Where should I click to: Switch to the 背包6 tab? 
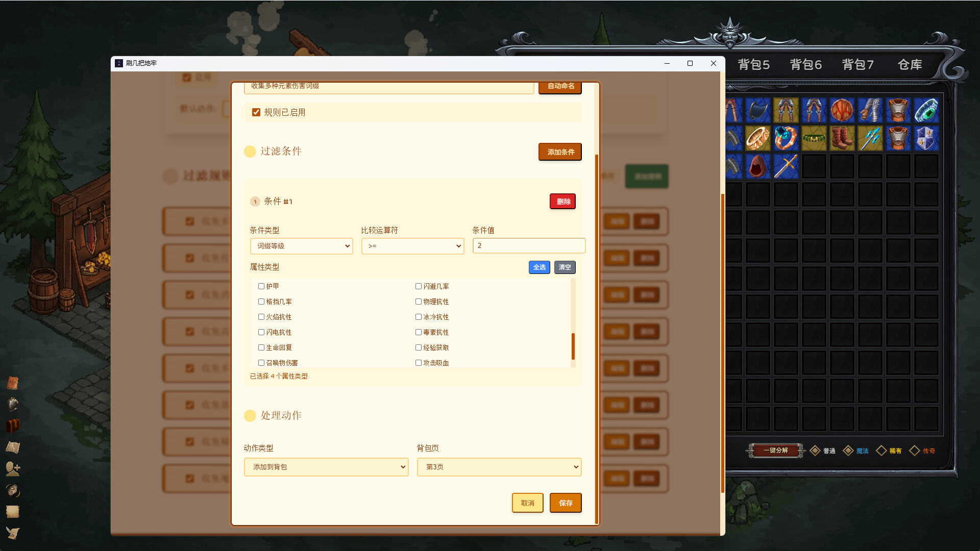(x=805, y=65)
